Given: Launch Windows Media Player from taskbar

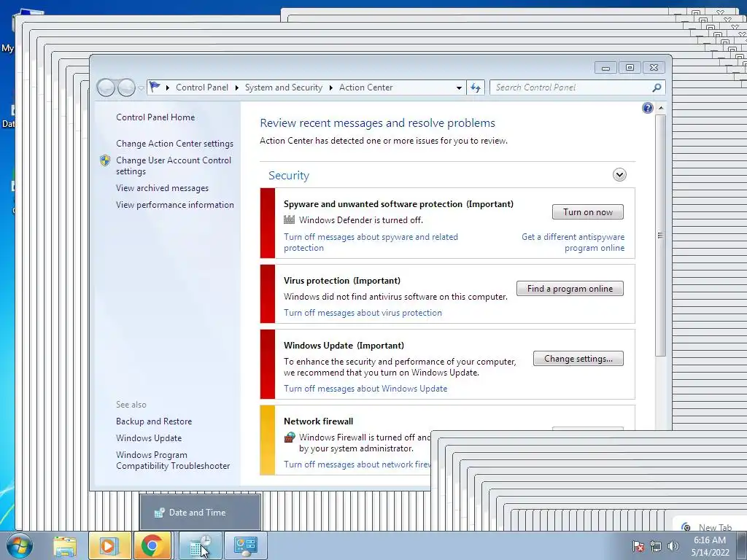Looking at the screenshot, I should [x=109, y=545].
